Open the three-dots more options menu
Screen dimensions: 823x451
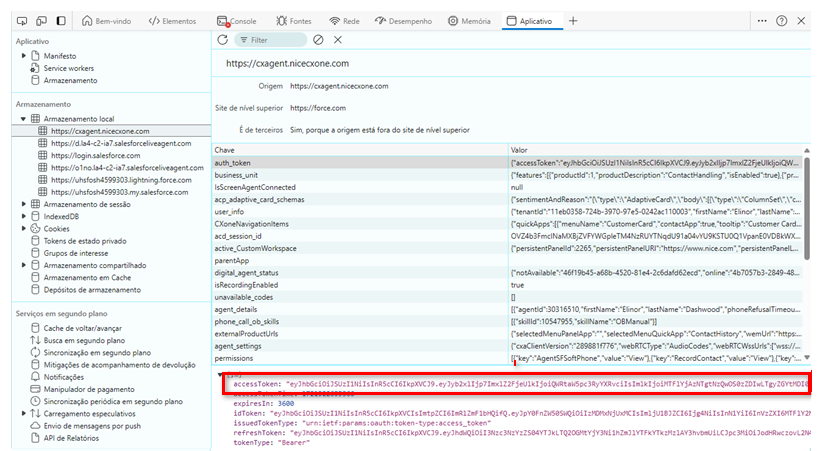(x=762, y=21)
